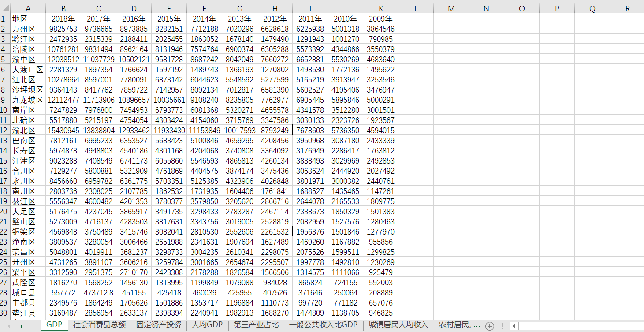Viewport: 644px width, 332px height.
Task: Select the 璧山区 cell
Action: click(x=28, y=222)
